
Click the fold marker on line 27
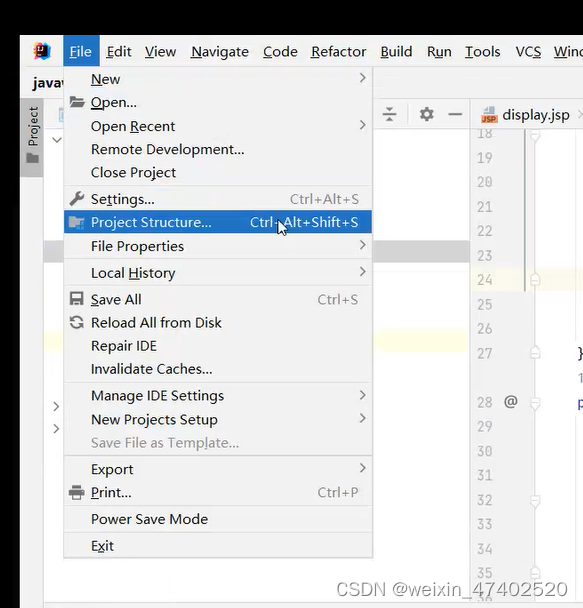[x=535, y=353]
